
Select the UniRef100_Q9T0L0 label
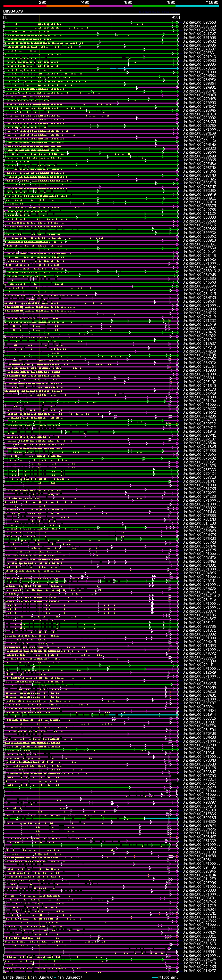pos(199,114)
